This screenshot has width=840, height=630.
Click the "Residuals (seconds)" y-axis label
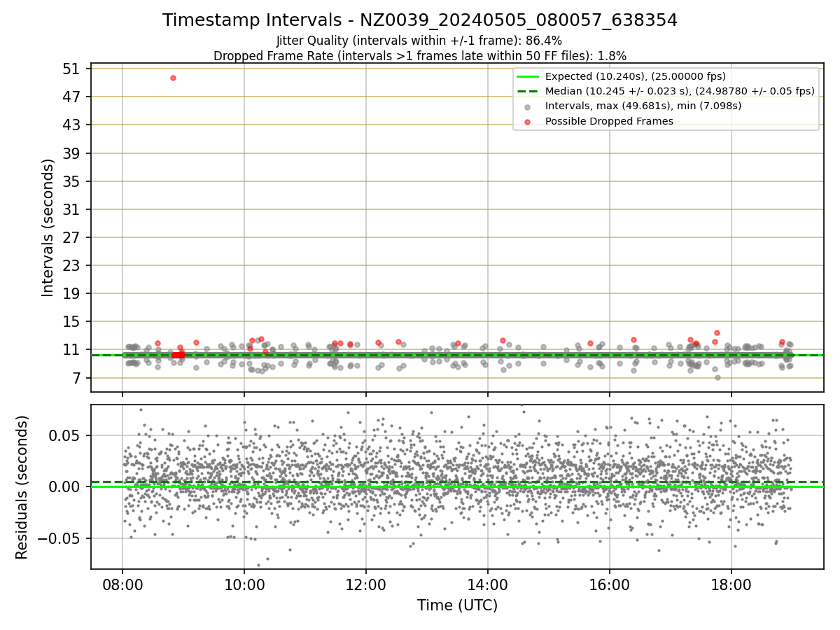coord(22,487)
